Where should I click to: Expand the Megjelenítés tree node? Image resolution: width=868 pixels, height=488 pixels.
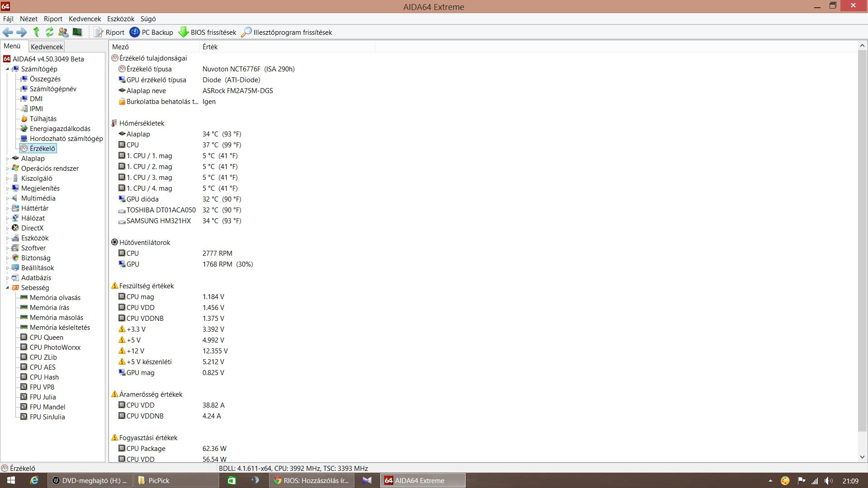[7, 188]
